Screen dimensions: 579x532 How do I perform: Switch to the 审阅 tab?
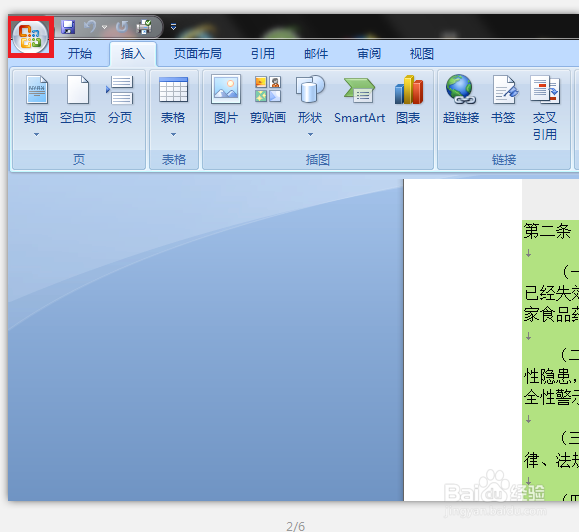tap(369, 54)
